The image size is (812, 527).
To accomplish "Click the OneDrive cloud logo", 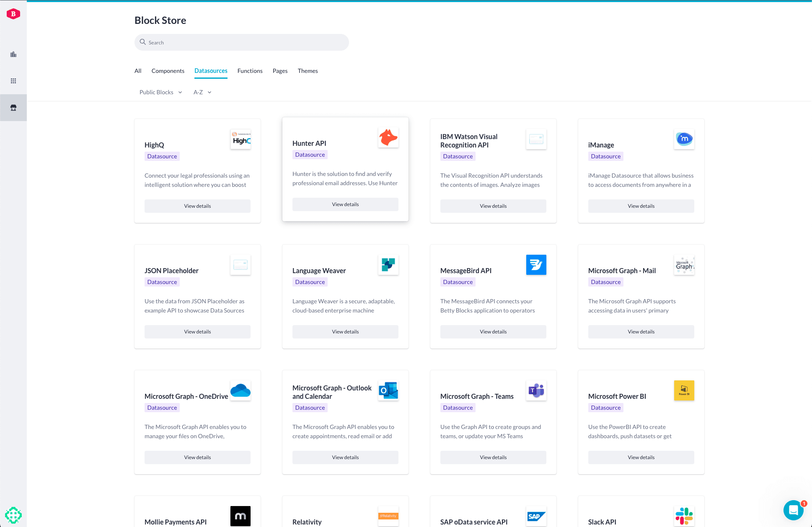I will coord(240,390).
